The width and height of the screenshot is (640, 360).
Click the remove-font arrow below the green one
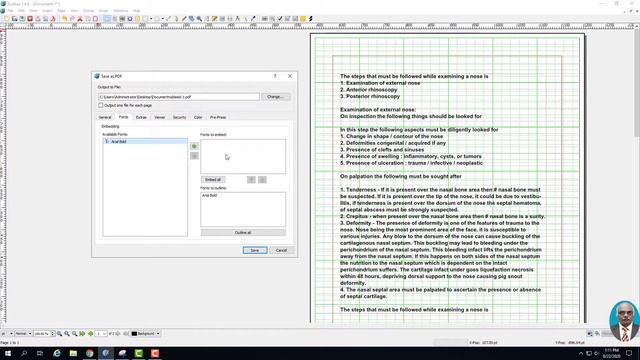pyautogui.click(x=194, y=156)
